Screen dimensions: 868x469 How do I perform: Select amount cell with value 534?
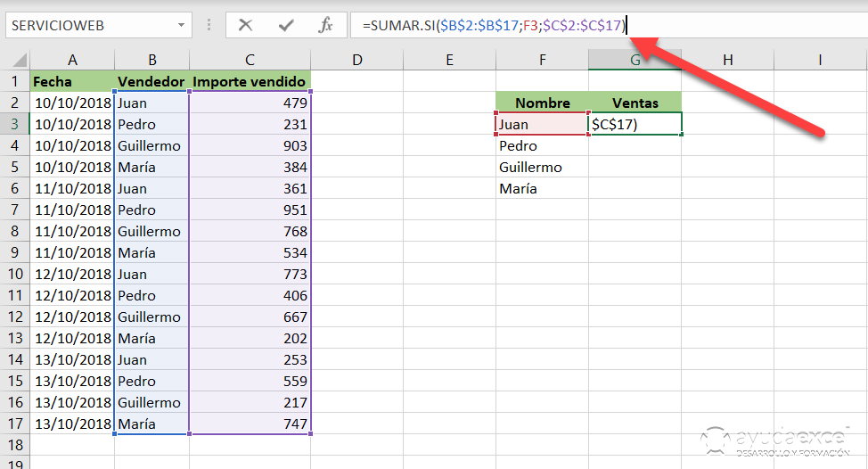tap(250, 252)
